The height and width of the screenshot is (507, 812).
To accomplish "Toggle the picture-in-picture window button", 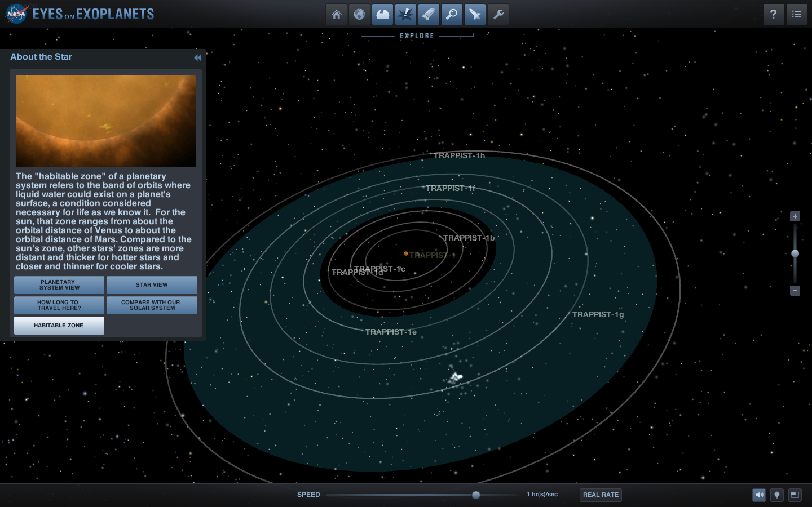I will click(795, 495).
